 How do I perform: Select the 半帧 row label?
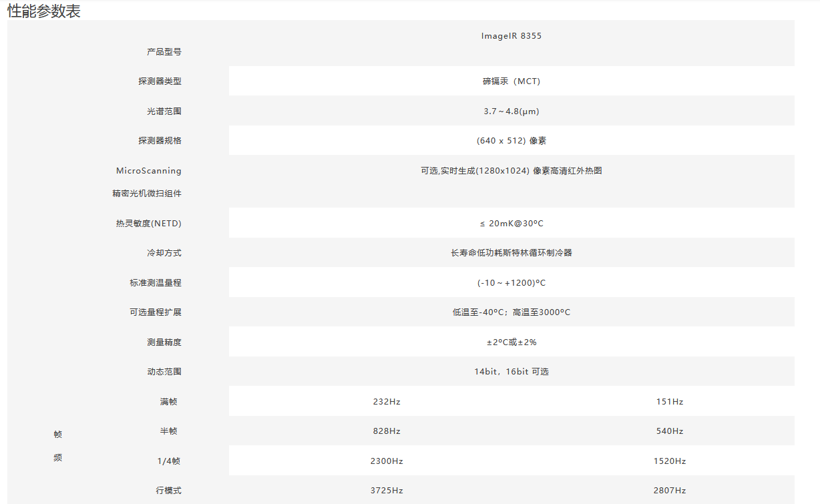coord(169,431)
